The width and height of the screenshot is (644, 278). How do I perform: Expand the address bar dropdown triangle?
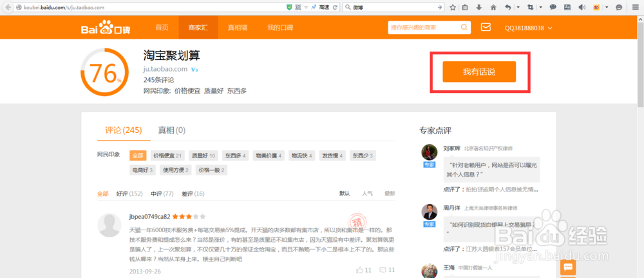306,7
